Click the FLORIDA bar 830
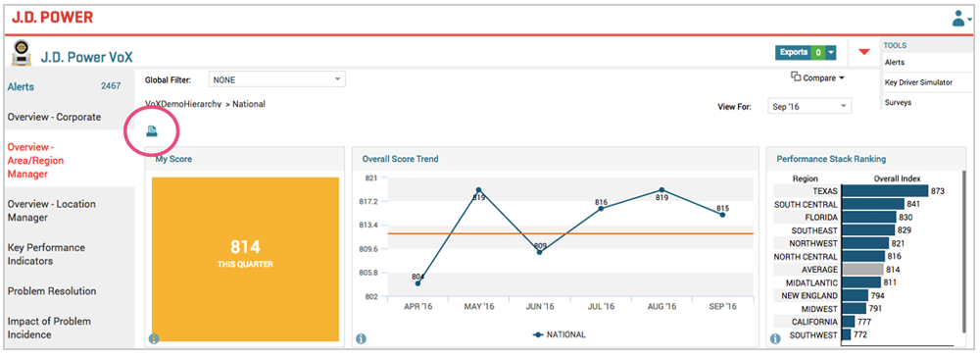The image size is (980, 355). click(x=868, y=218)
